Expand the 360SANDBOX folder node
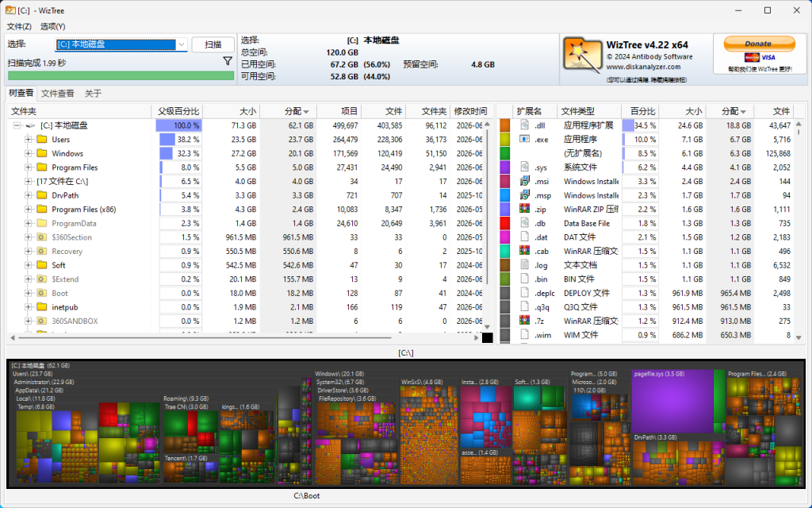The image size is (812, 508). pos(29,321)
